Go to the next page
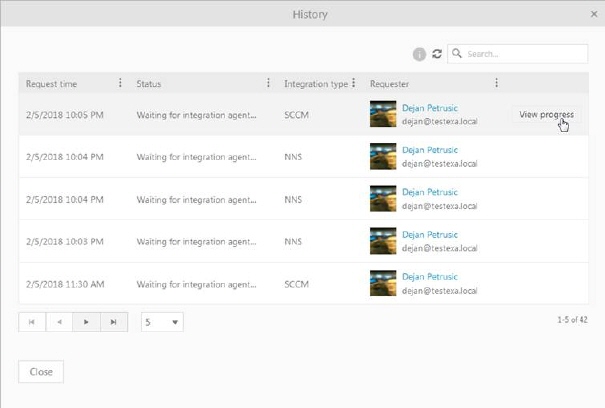Screen dimensions: 605x408 click(x=87, y=322)
